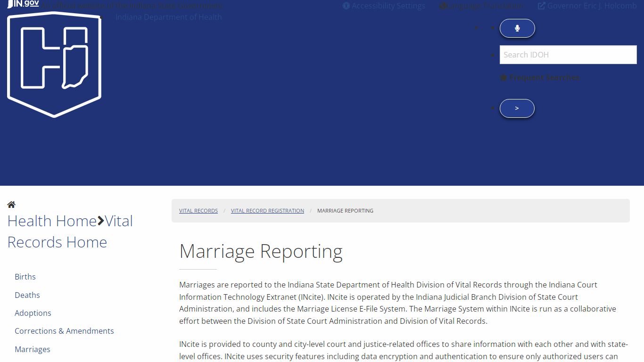Open Frequent Searches
Image resolution: width=644 pixels, height=362 pixels.
pos(540,77)
